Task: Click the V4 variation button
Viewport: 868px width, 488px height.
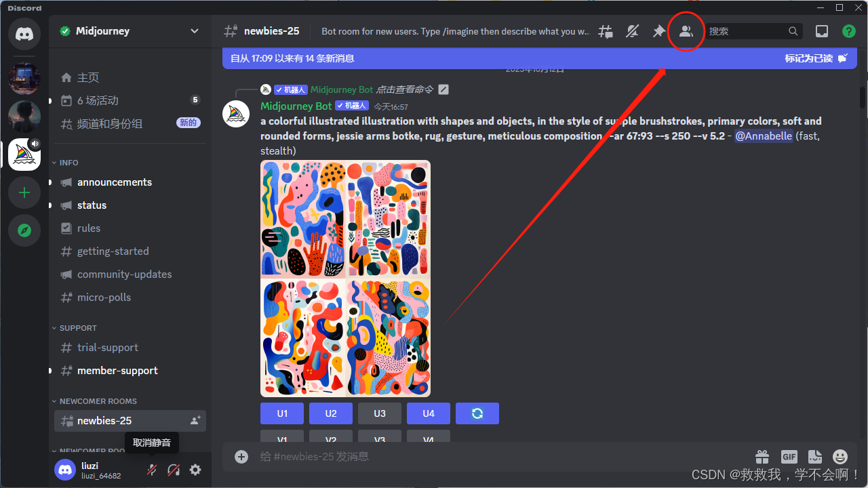Action: [x=429, y=436]
